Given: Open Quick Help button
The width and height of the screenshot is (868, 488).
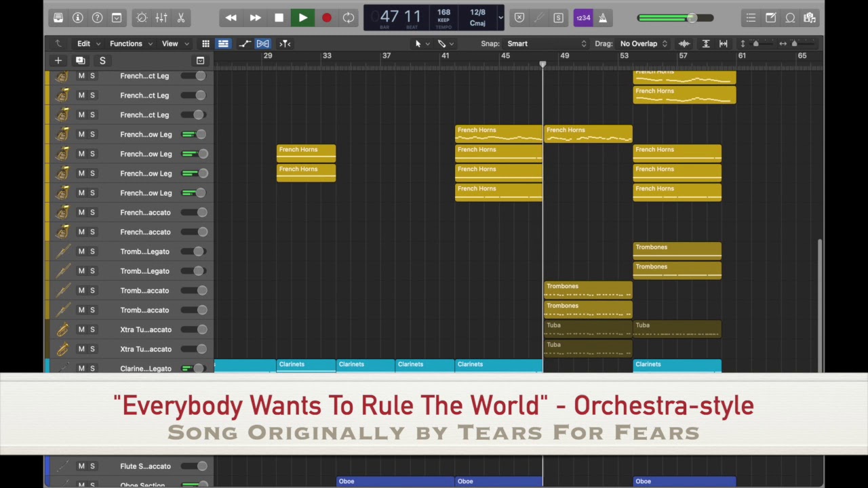Looking at the screenshot, I should pyautogui.click(x=97, y=18).
